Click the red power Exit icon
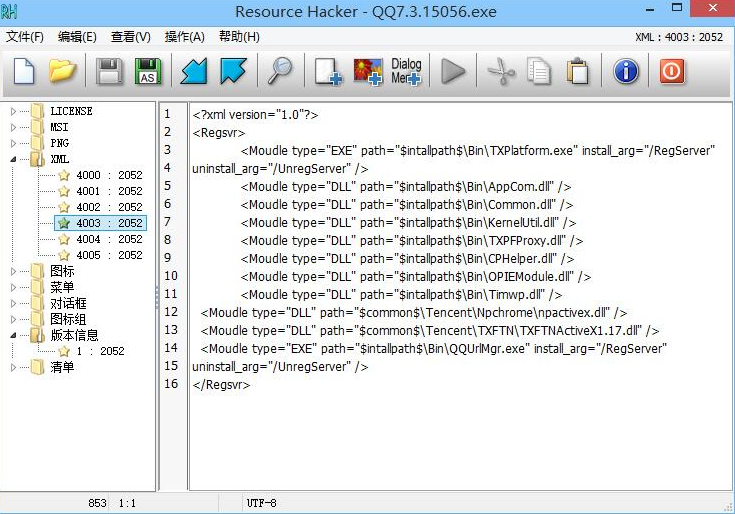 click(672, 71)
